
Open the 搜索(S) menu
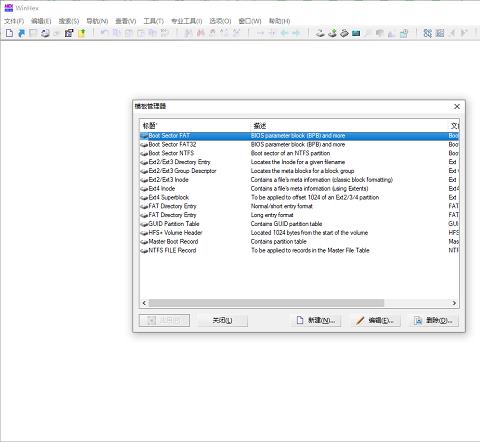coord(69,21)
